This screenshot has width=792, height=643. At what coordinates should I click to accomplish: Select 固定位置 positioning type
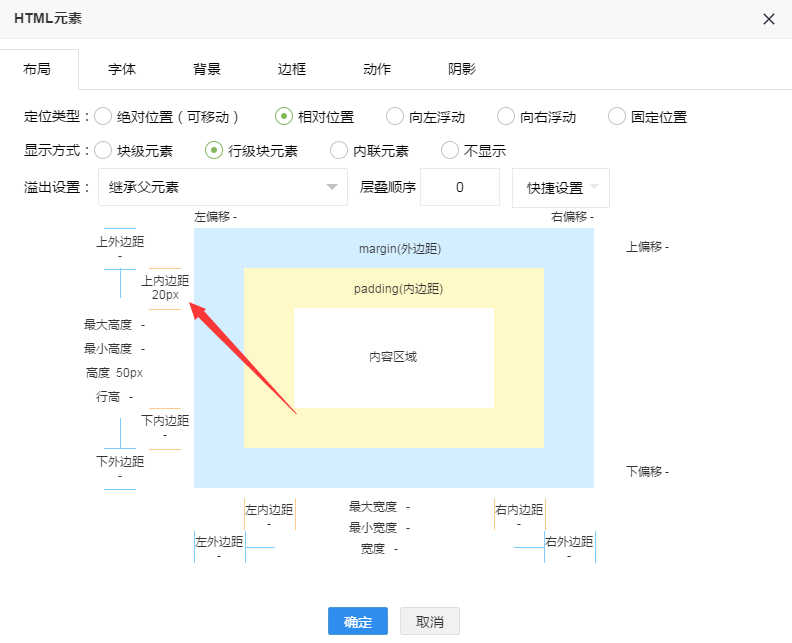pos(617,117)
